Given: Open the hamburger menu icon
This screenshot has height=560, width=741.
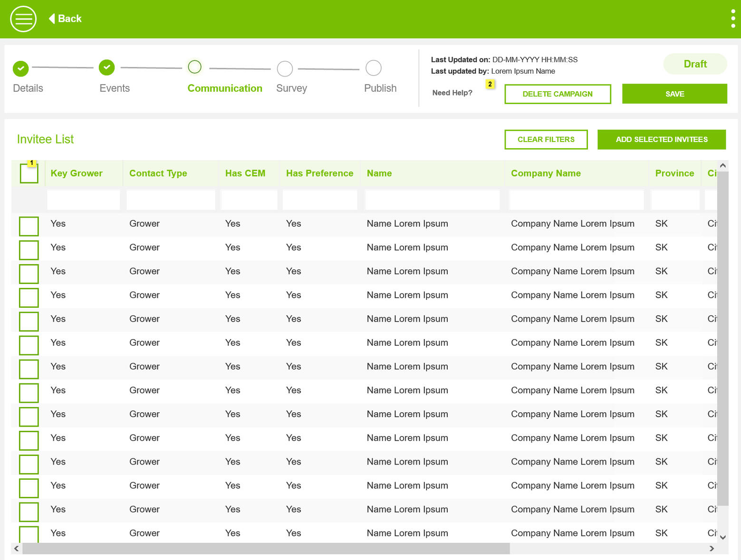Looking at the screenshot, I should click(23, 19).
